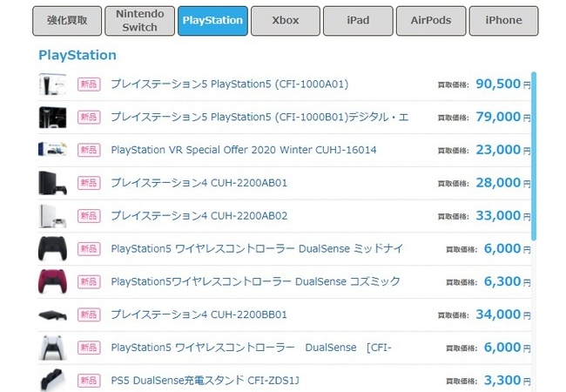566x392 pixels.
Task: Click the 新品 badge on DualSense コズミック row
Action: point(89,281)
